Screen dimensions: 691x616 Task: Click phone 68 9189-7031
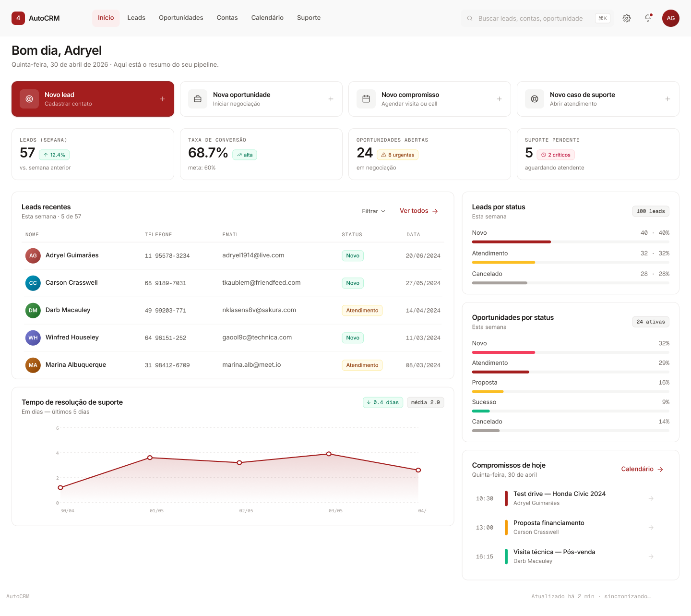click(x=166, y=283)
